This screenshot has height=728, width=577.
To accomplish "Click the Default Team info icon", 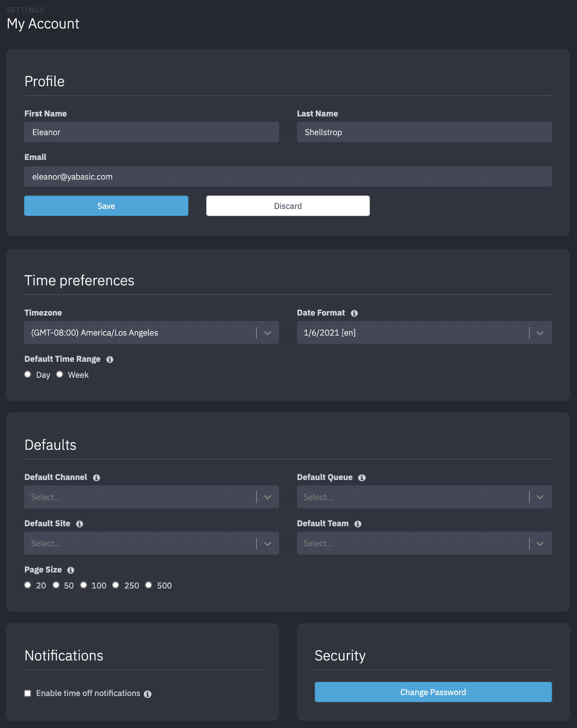I will (x=358, y=524).
